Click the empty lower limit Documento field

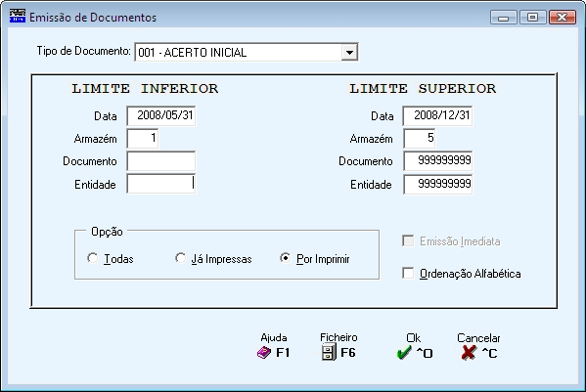tap(161, 161)
